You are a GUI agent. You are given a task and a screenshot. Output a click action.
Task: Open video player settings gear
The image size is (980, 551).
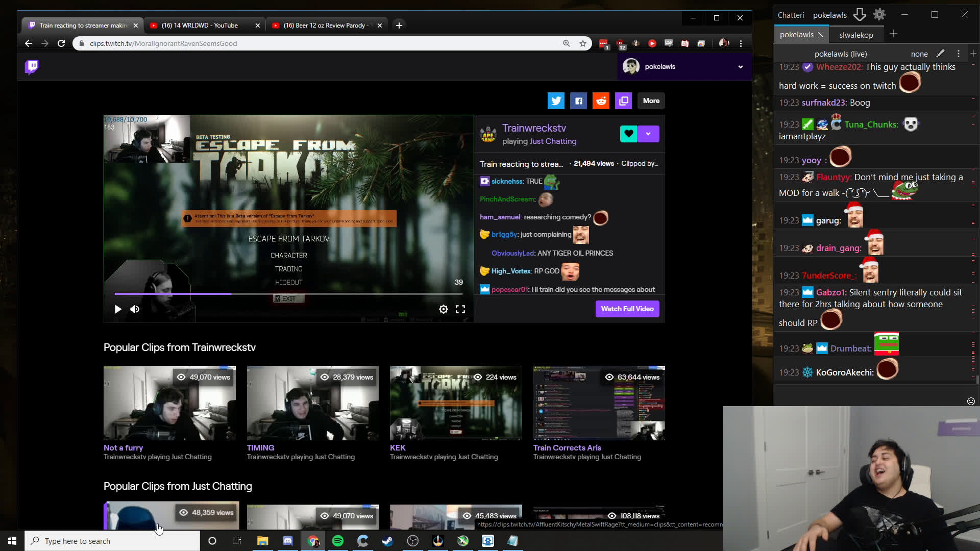(x=444, y=309)
